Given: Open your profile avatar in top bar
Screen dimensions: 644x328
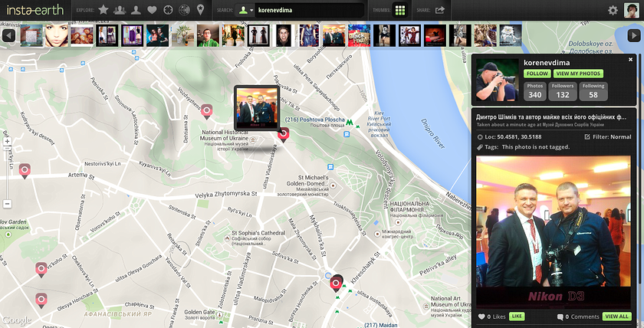Looking at the screenshot, I should pos(631,10).
